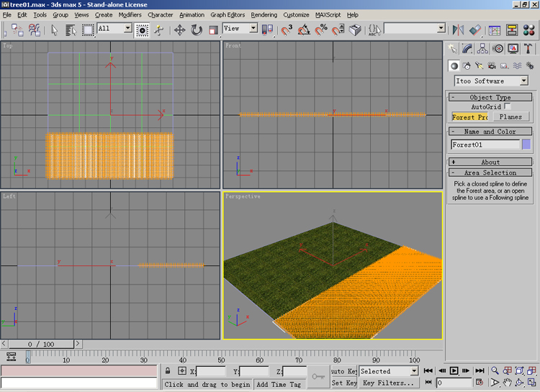Open the Schematic View toolbar icon
Image resolution: width=540 pixels, height=392 pixels.
point(512,30)
